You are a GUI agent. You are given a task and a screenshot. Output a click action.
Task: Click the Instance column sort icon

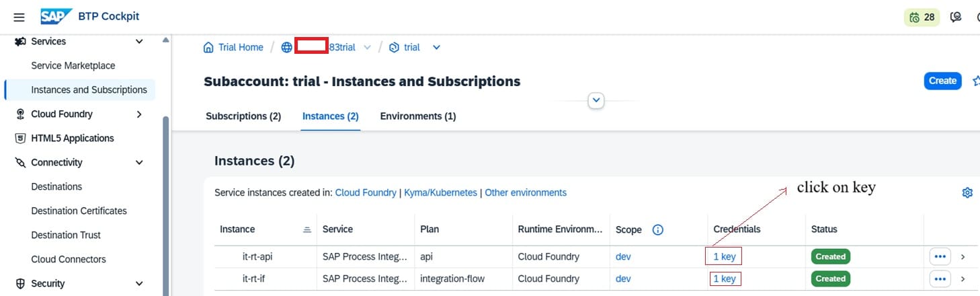point(307,229)
